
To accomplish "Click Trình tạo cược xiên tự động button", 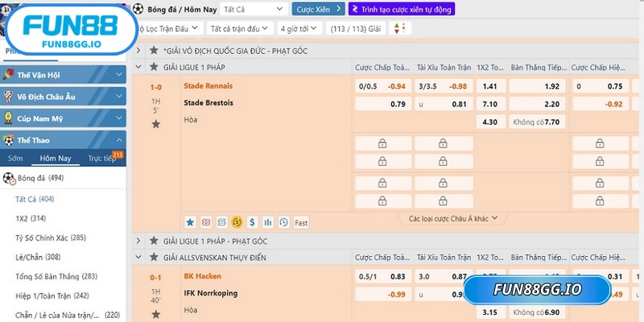I will [x=402, y=9].
